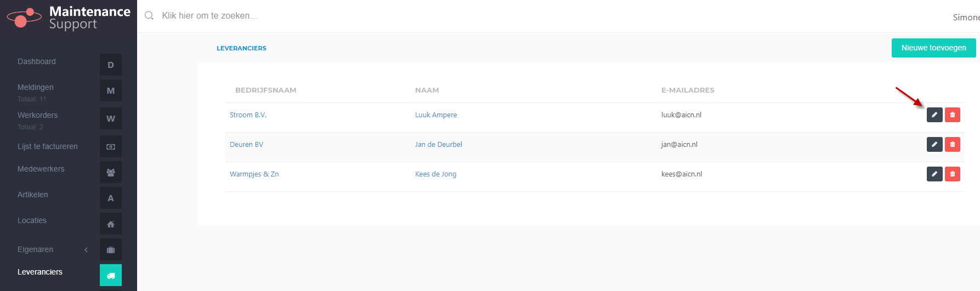980x291 pixels.
Task: Open Dashboard from the sidebar
Action: pyautogui.click(x=37, y=61)
